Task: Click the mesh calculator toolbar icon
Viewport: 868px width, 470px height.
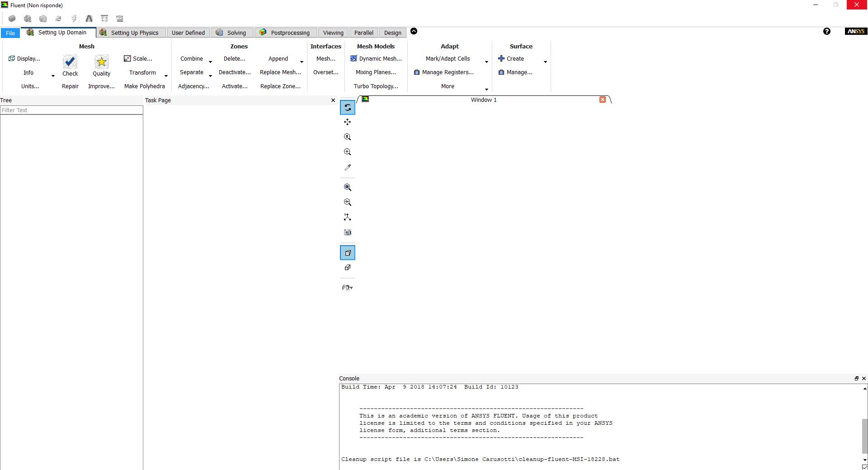Action: (x=43, y=19)
